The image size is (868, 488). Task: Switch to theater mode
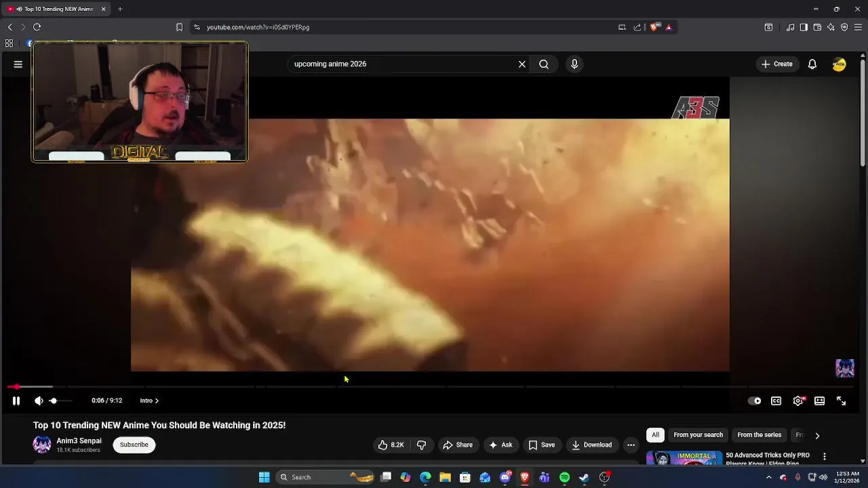click(820, 401)
